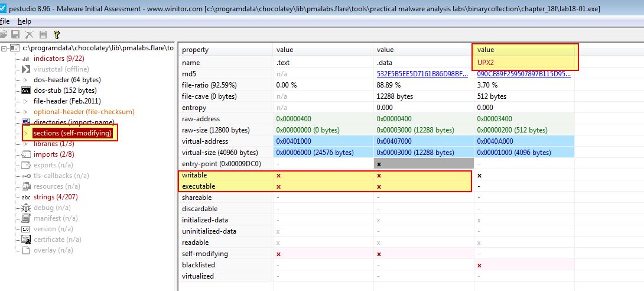Click the entry-point (0x00009DC0) property row
The width and height of the screenshot is (644, 291).
pyautogui.click(x=222, y=164)
